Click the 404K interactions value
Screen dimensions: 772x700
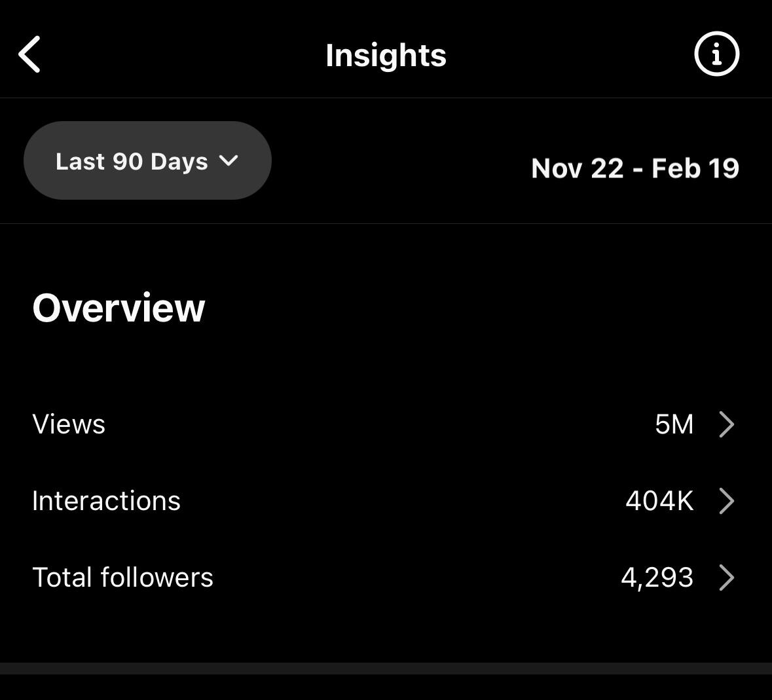click(x=659, y=501)
